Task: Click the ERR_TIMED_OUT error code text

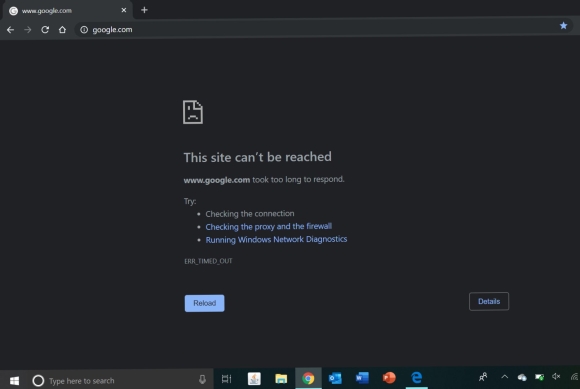Action: [208, 261]
